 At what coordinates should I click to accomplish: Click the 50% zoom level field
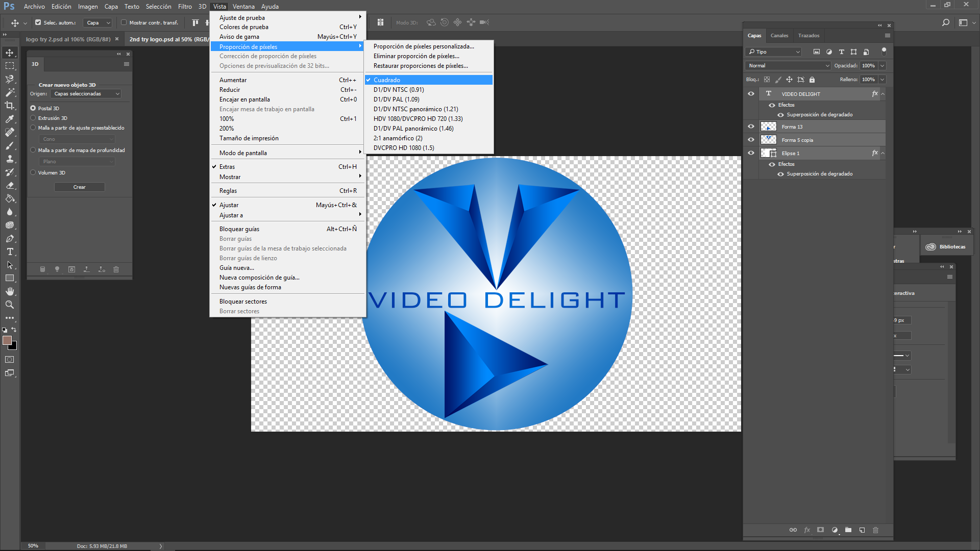(33, 546)
